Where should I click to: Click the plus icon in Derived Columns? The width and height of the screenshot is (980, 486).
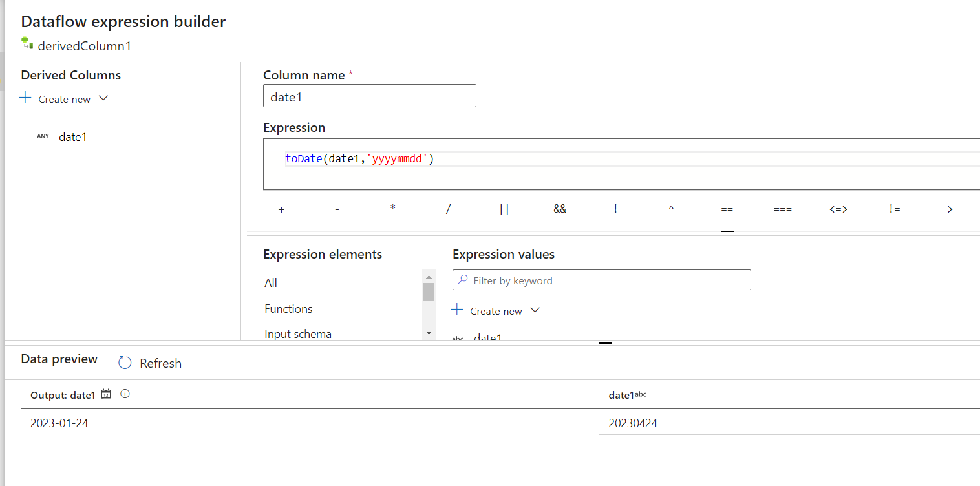pyautogui.click(x=25, y=98)
